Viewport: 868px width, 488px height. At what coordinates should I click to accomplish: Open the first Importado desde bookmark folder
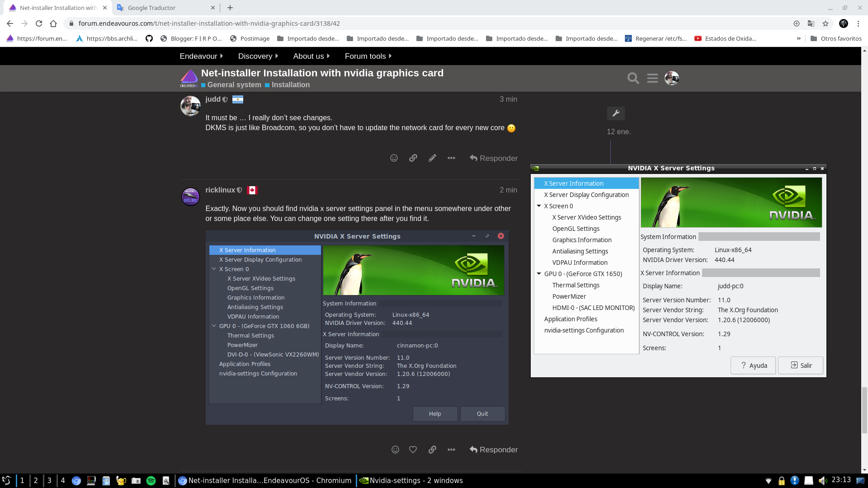coord(308,38)
